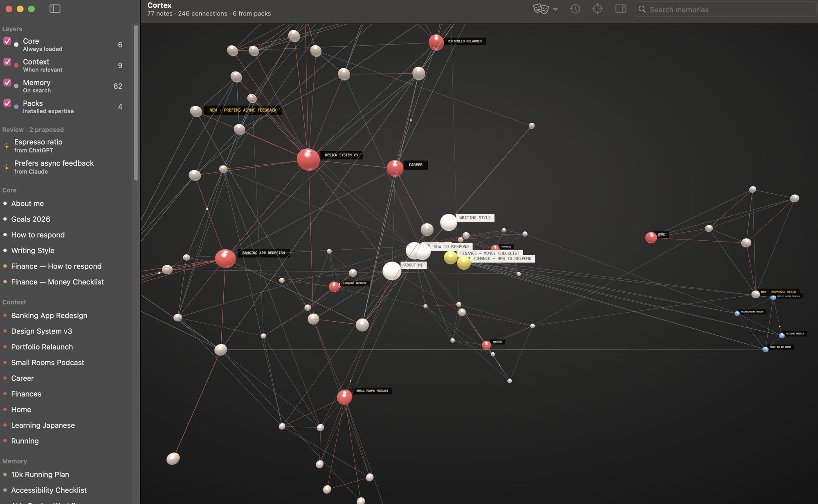Click the Banking App Redesign graph node

[225, 259]
